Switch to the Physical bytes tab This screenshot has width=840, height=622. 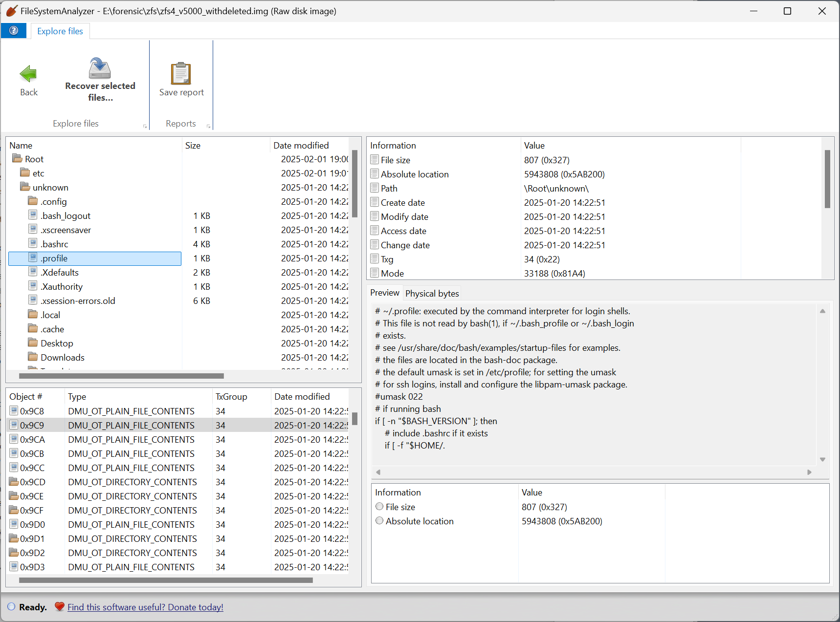point(432,293)
